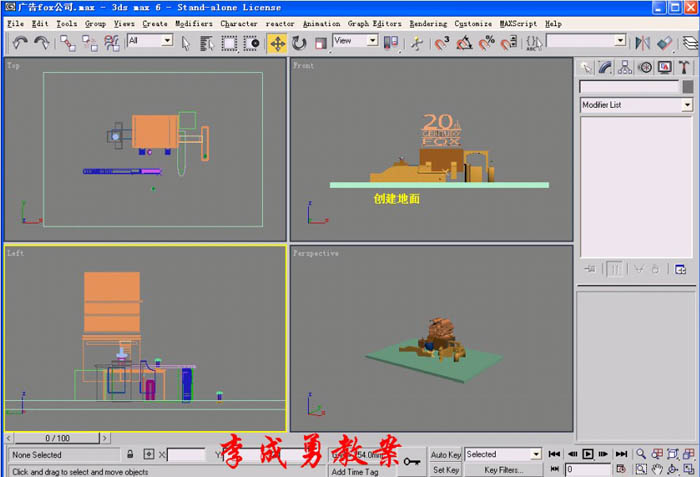
Task: Click the Align tool icon
Action: tap(664, 43)
